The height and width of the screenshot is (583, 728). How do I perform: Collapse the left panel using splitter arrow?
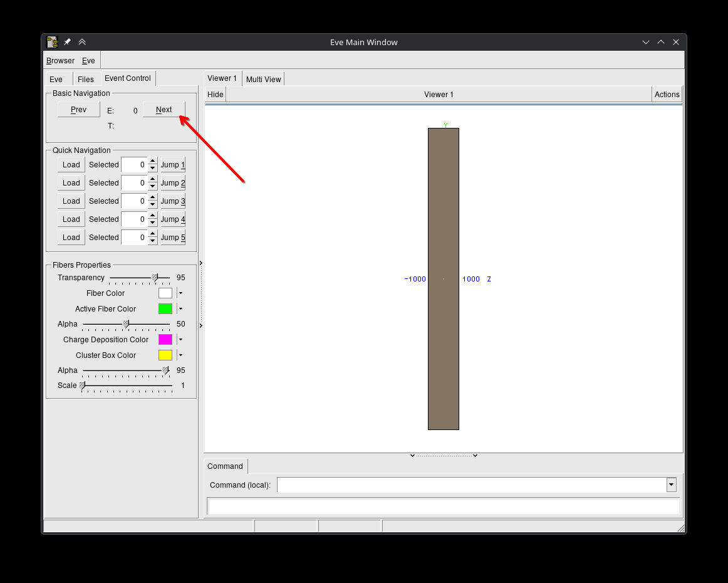coord(200,263)
